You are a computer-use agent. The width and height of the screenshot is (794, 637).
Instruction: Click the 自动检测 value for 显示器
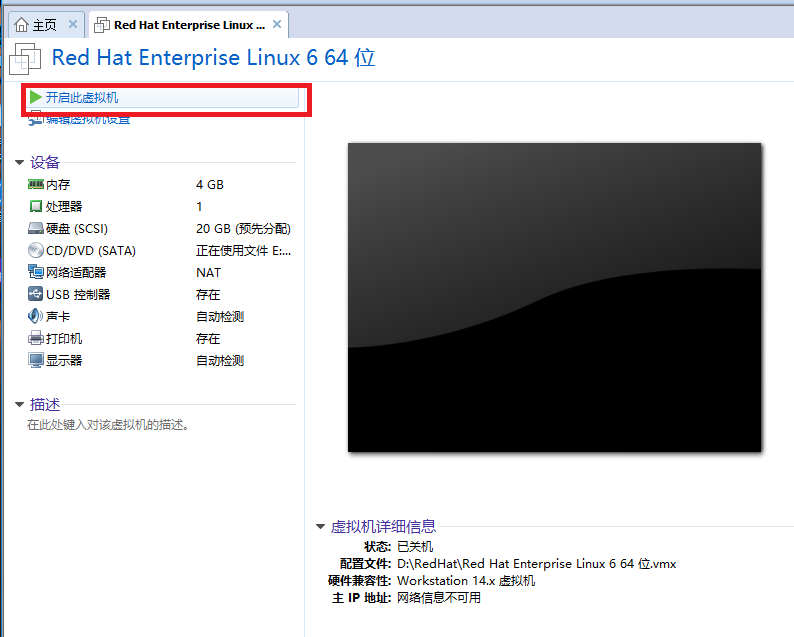click(220, 361)
